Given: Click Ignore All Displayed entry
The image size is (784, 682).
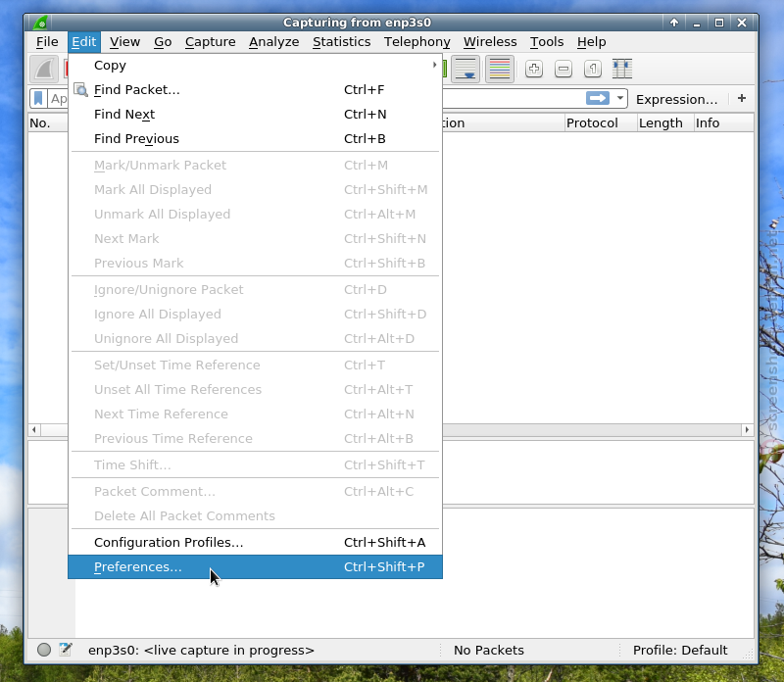Looking at the screenshot, I should pos(255,314).
